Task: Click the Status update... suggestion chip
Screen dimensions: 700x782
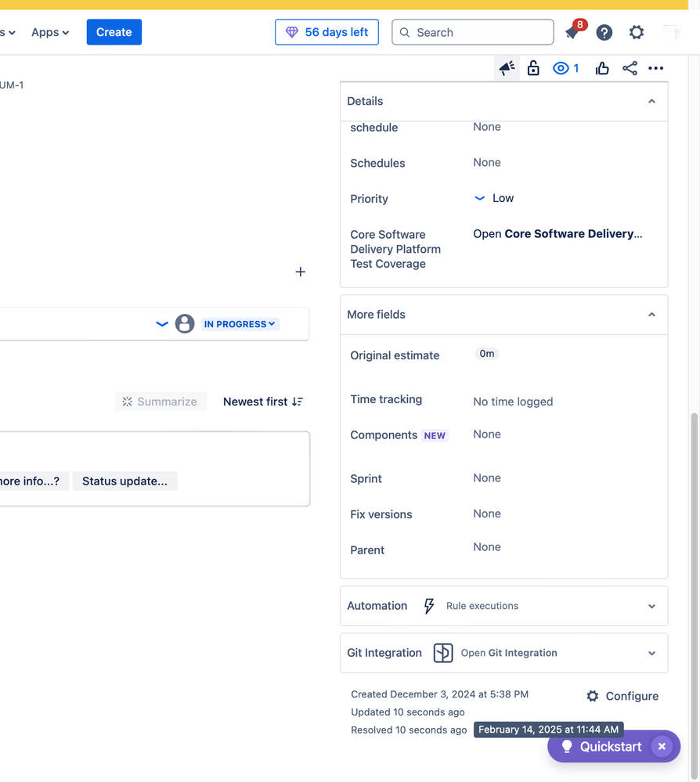Action: pyautogui.click(x=124, y=481)
